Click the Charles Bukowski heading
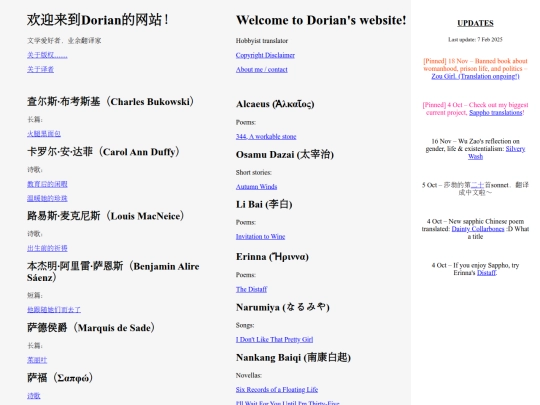 [x=111, y=102]
